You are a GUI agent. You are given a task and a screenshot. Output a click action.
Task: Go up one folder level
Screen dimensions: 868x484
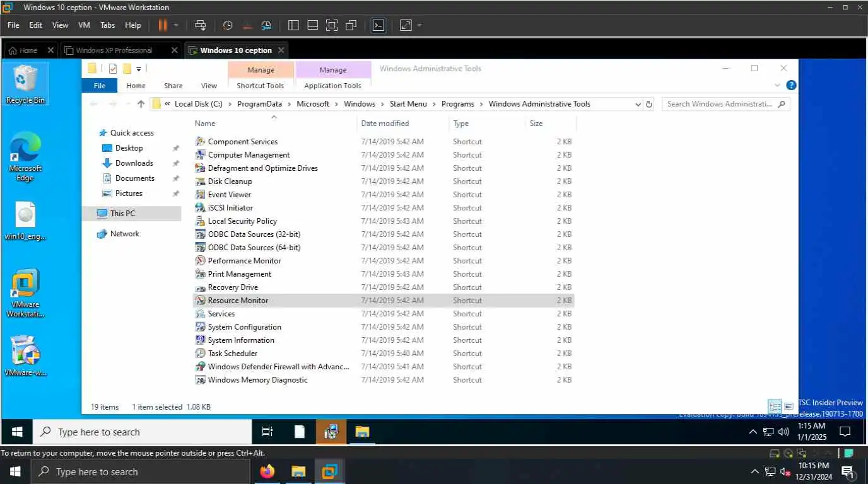[x=141, y=104]
